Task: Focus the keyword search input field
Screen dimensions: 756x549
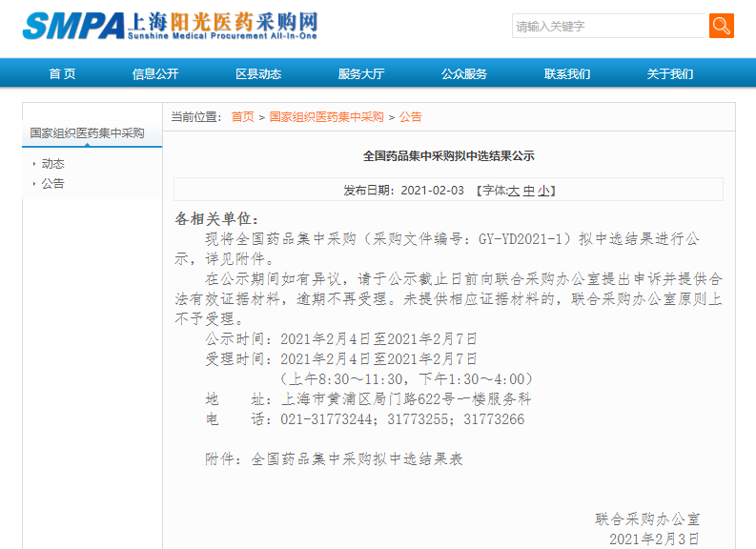Action: [x=609, y=26]
